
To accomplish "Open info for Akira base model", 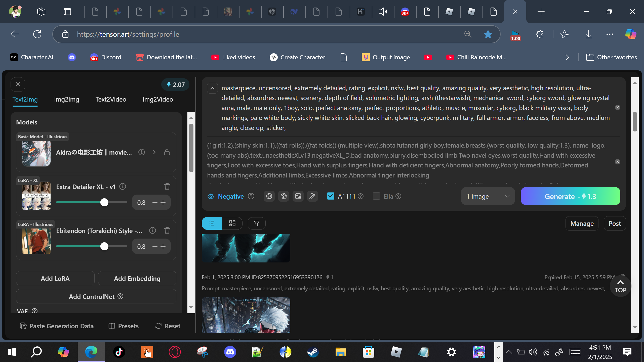I will (142, 152).
